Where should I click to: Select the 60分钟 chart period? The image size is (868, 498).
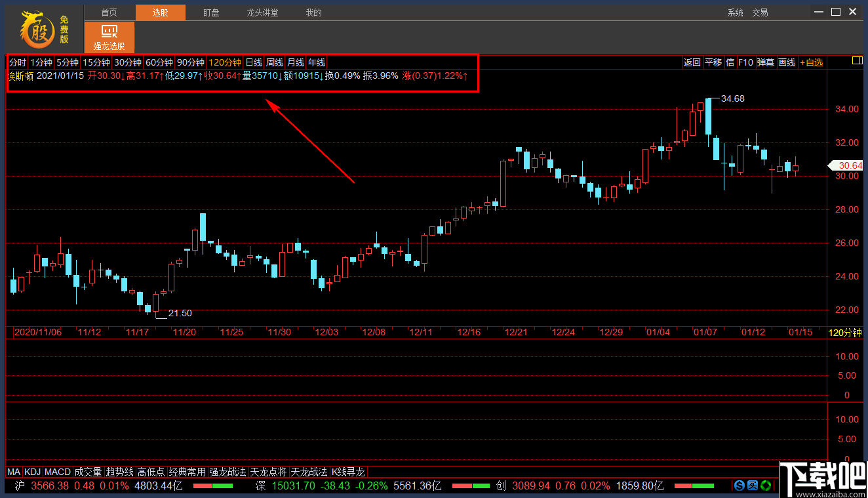(x=159, y=62)
